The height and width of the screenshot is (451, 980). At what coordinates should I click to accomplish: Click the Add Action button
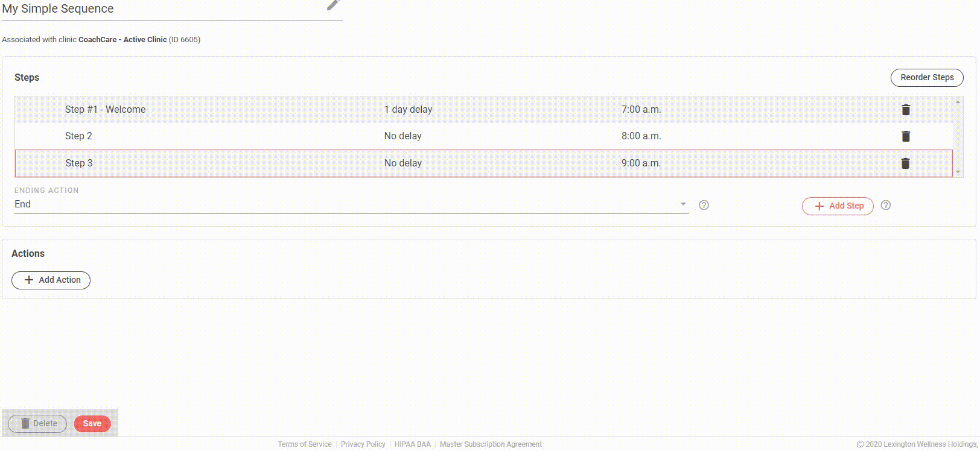(x=51, y=280)
